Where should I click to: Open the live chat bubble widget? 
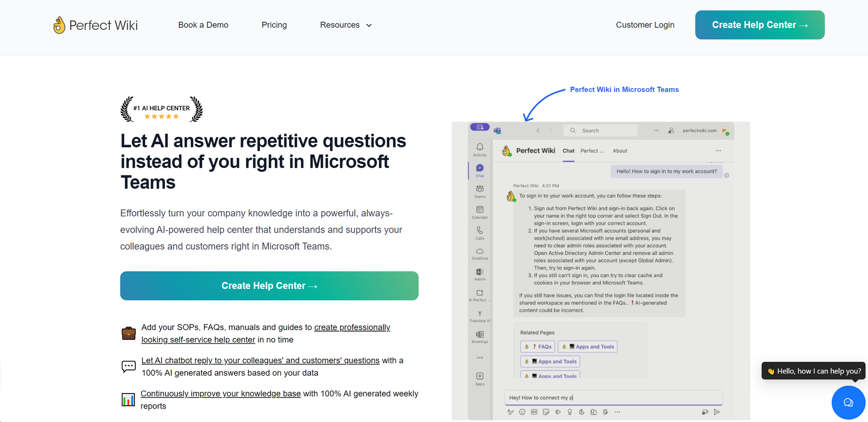coord(848,402)
